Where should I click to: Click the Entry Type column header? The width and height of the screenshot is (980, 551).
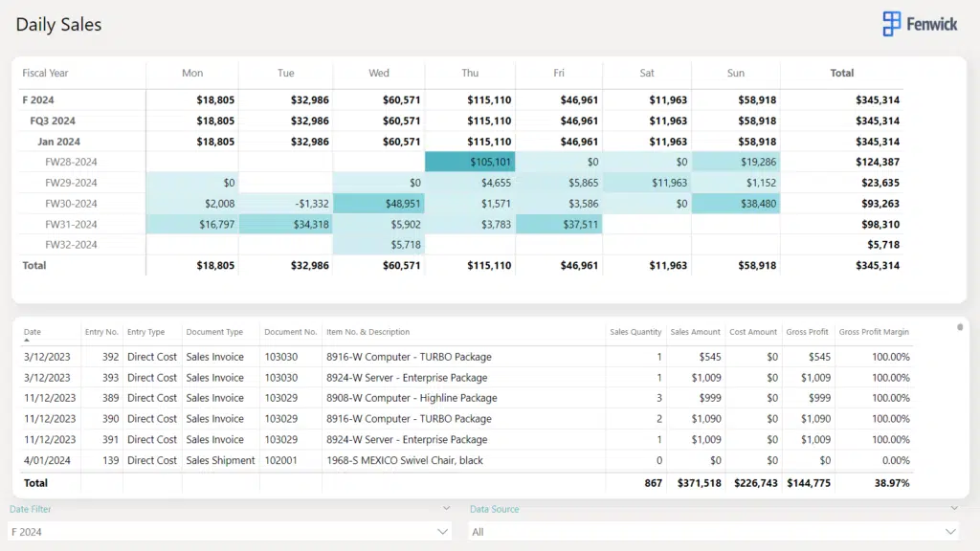coord(145,332)
